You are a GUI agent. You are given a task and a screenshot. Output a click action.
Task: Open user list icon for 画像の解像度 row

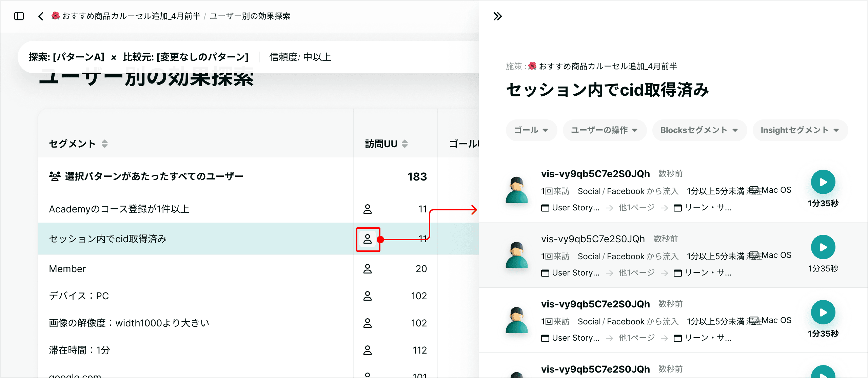point(368,323)
